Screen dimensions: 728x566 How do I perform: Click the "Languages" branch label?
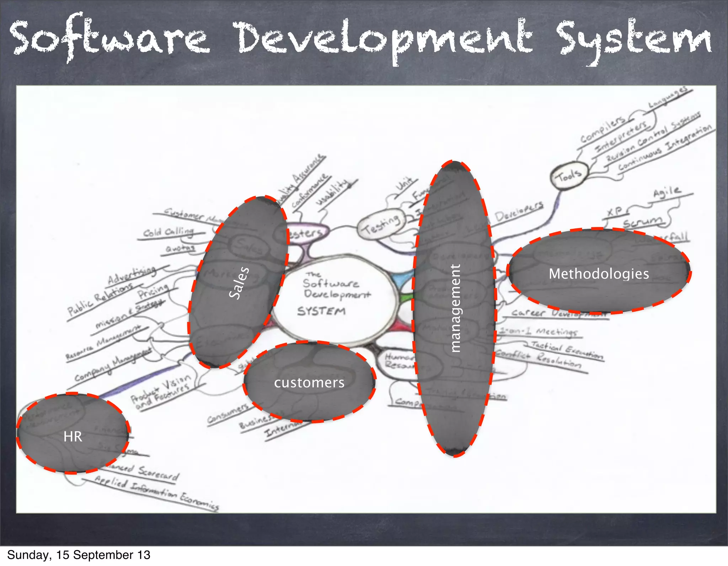coord(668,97)
